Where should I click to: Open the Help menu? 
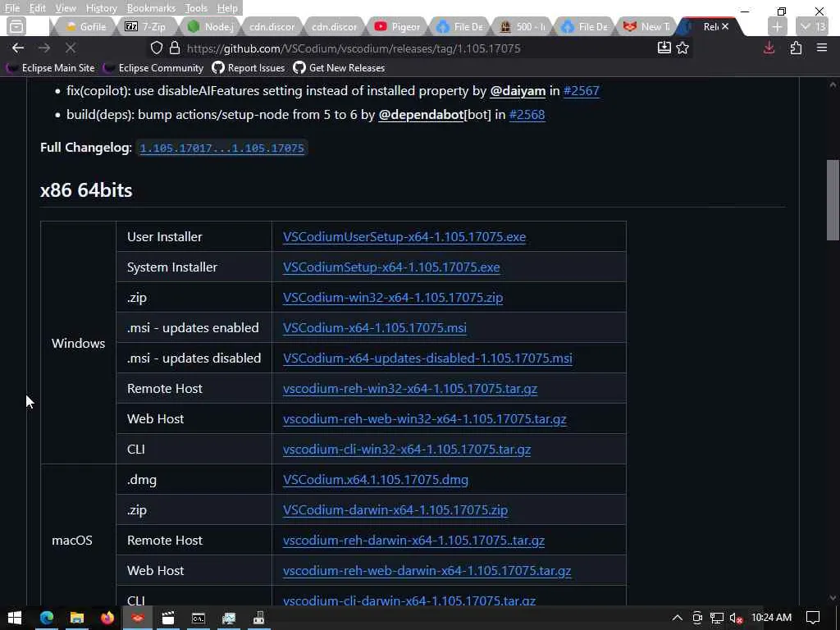(227, 8)
